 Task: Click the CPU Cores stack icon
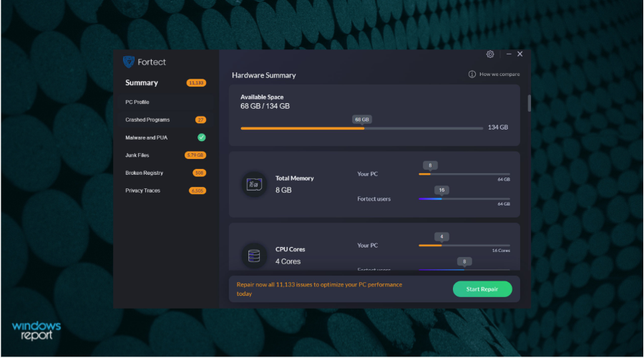[x=254, y=256]
